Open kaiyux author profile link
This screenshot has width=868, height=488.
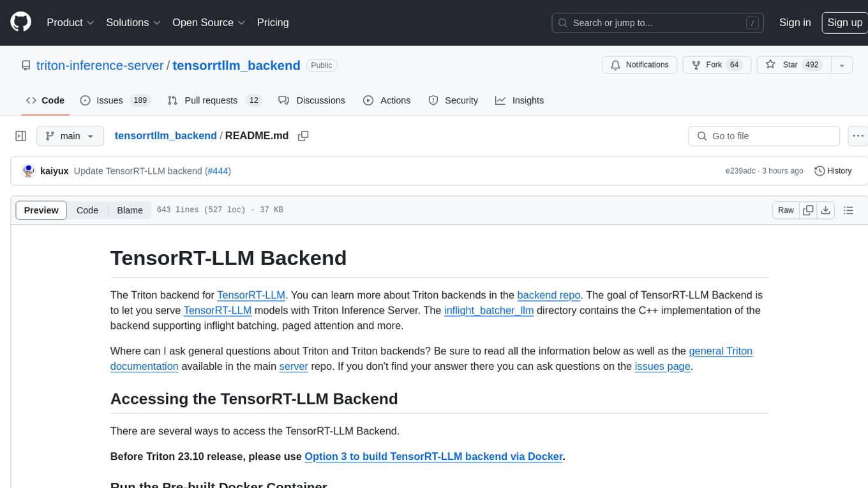click(x=54, y=171)
